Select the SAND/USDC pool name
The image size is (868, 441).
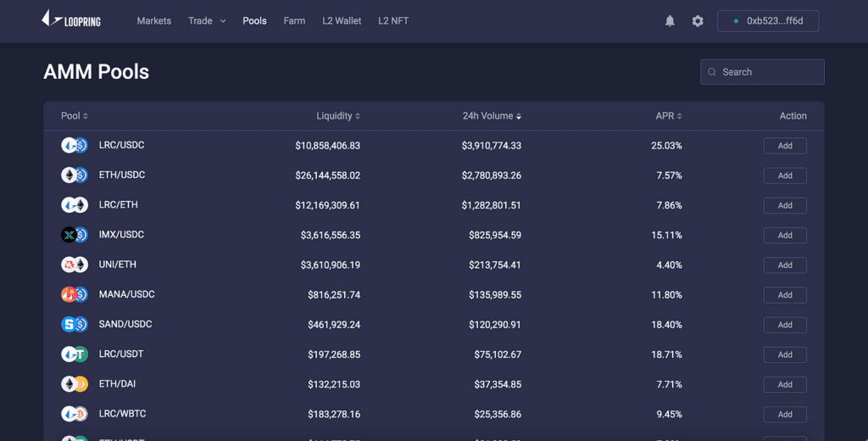pos(125,325)
